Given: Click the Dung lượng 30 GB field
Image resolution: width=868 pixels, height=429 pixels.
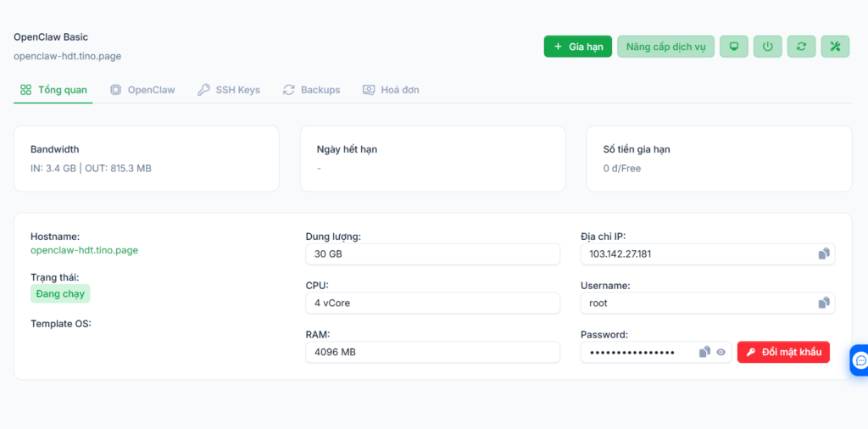Looking at the screenshot, I should click(x=432, y=254).
